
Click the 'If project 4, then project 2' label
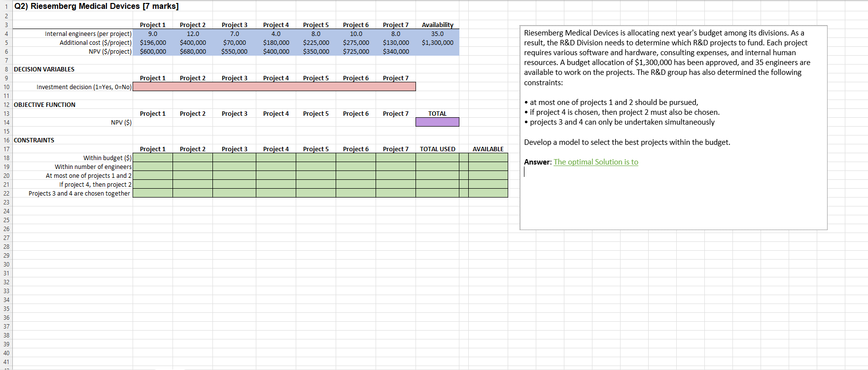click(x=96, y=185)
